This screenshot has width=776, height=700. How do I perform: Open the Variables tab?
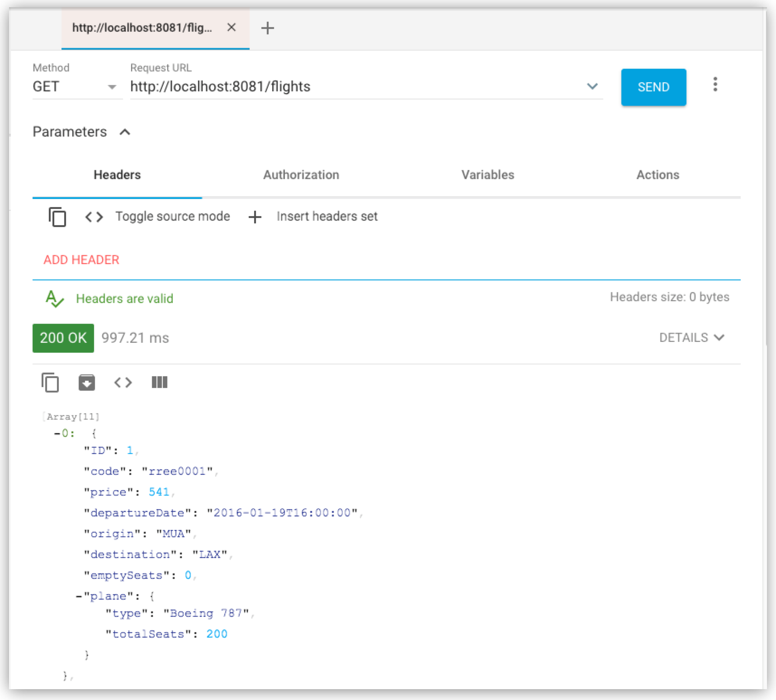coord(487,175)
